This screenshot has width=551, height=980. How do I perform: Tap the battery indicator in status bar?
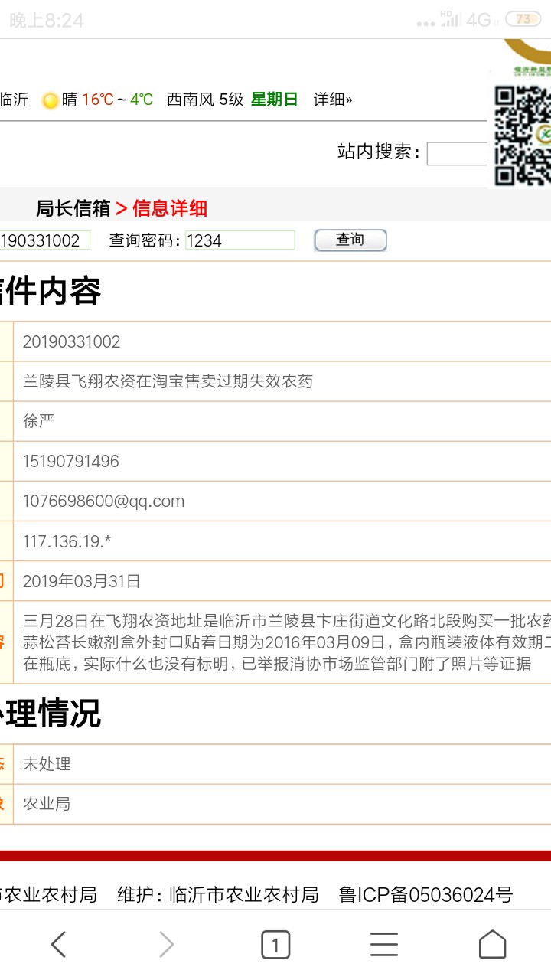[523, 20]
